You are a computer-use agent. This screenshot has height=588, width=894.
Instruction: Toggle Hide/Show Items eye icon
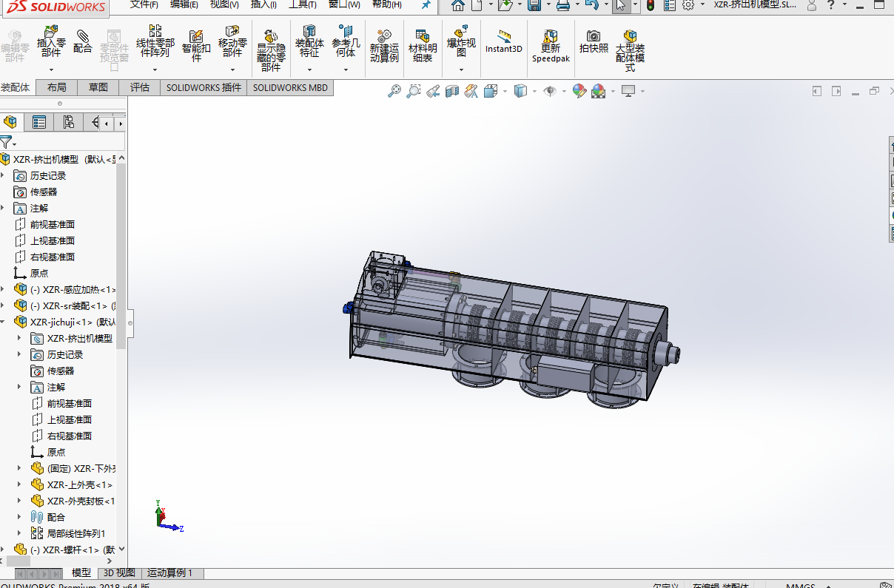550,91
